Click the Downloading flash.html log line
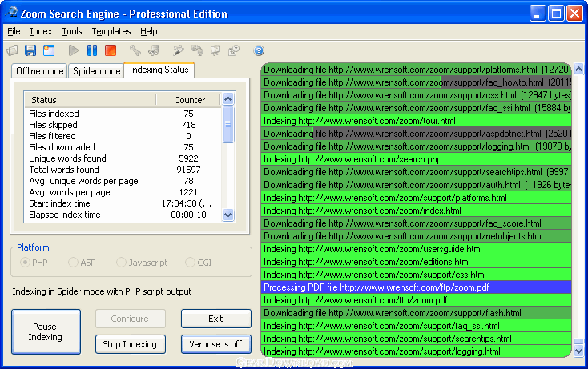The height and width of the screenshot is (369, 588). [417, 313]
